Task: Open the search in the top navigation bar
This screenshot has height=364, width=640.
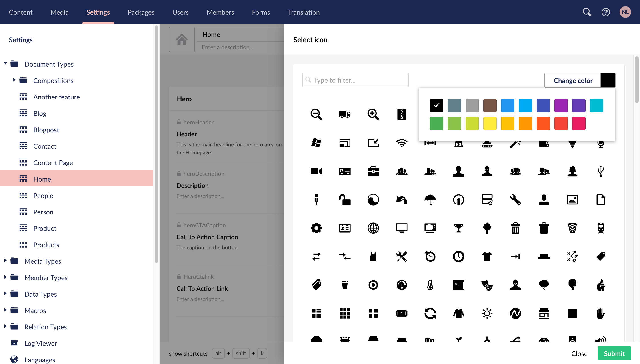Action: [x=587, y=12]
